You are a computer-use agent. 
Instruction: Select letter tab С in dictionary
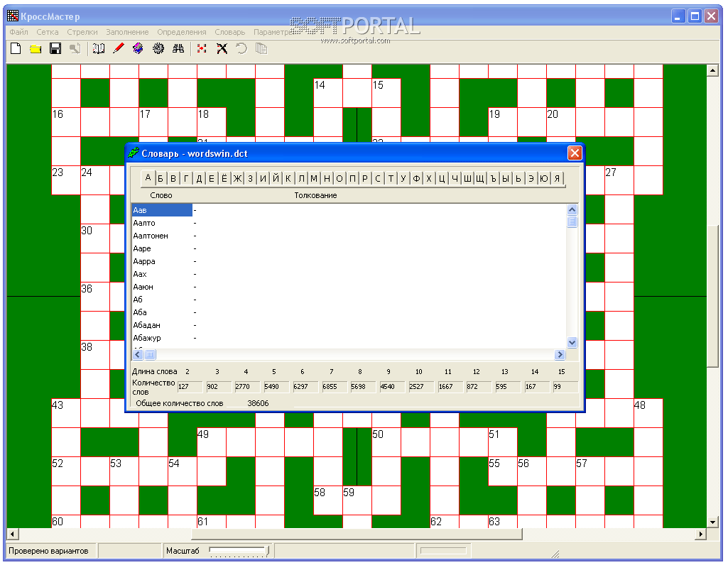pos(378,179)
